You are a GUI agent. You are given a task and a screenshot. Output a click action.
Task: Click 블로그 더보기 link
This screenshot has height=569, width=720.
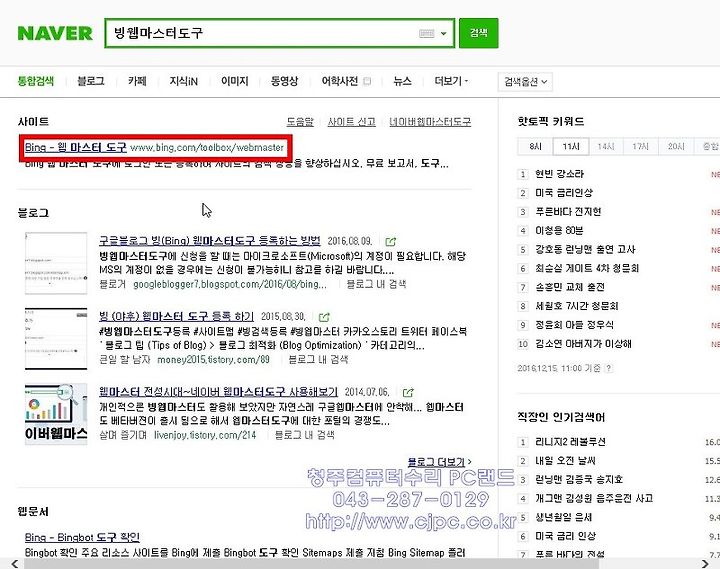pos(439,462)
